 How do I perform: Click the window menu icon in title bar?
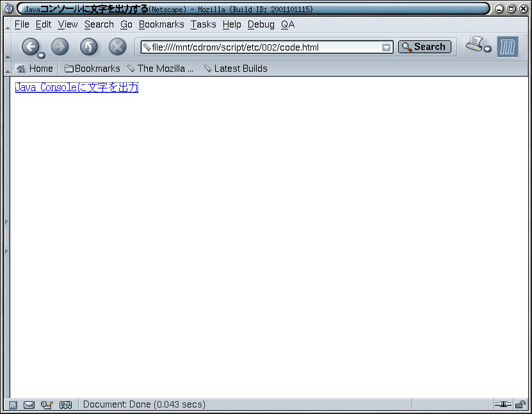pyautogui.click(x=8, y=8)
